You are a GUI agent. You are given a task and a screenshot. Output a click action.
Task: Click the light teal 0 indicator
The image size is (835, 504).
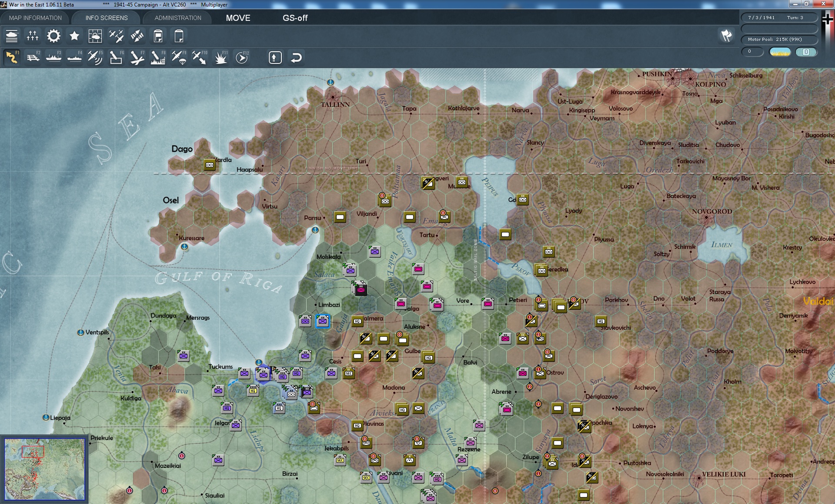(806, 52)
